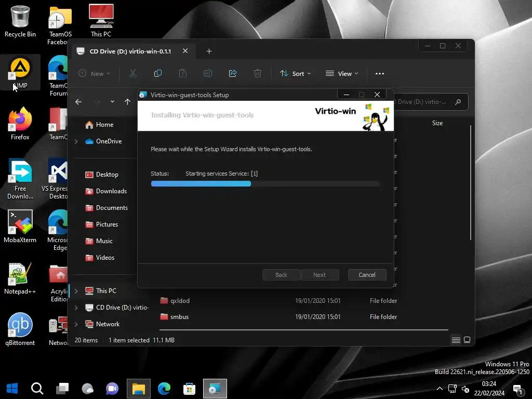The height and width of the screenshot is (399, 532).
Task: Expand the OneDrive tree node
Action: [x=76, y=141]
